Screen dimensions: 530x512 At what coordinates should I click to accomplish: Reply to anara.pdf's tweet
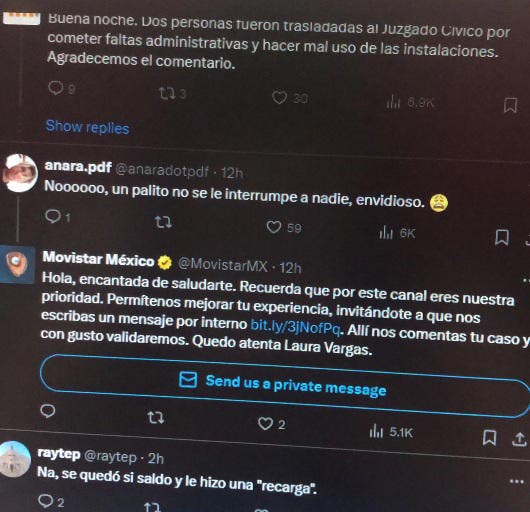[x=53, y=216]
